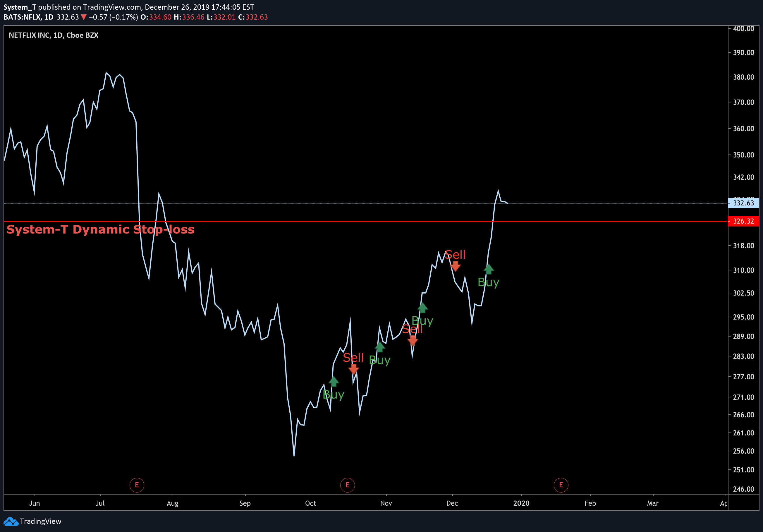Click the Dec label on time axis
763x532 pixels.
pos(452,503)
